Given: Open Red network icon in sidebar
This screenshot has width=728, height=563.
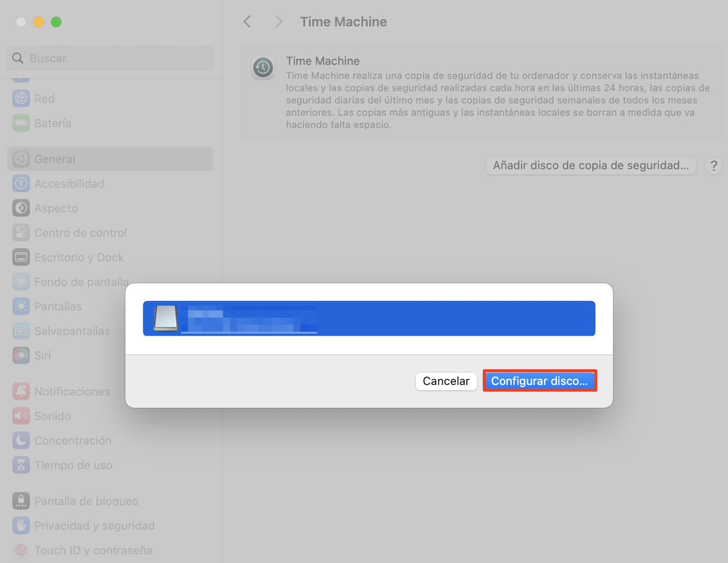Looking at the screenshot, I should pos(21,98).
